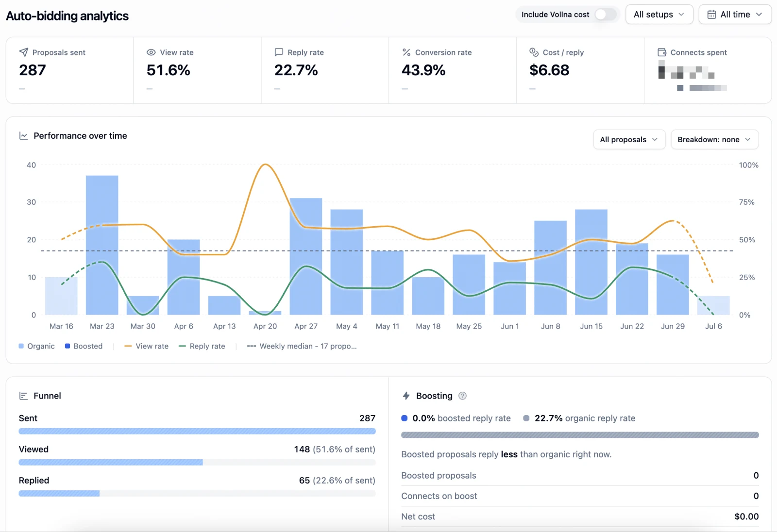The image size is (777, 532).
Task: Click the chart icon beside Performance over time
Action: click(x=23, y=136)
